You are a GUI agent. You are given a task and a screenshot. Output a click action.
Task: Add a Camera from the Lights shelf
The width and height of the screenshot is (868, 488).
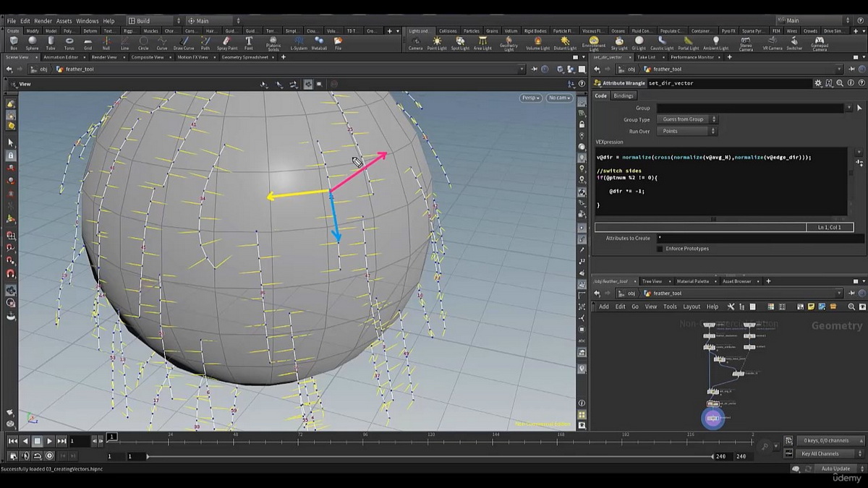click(x=415, y=43)
